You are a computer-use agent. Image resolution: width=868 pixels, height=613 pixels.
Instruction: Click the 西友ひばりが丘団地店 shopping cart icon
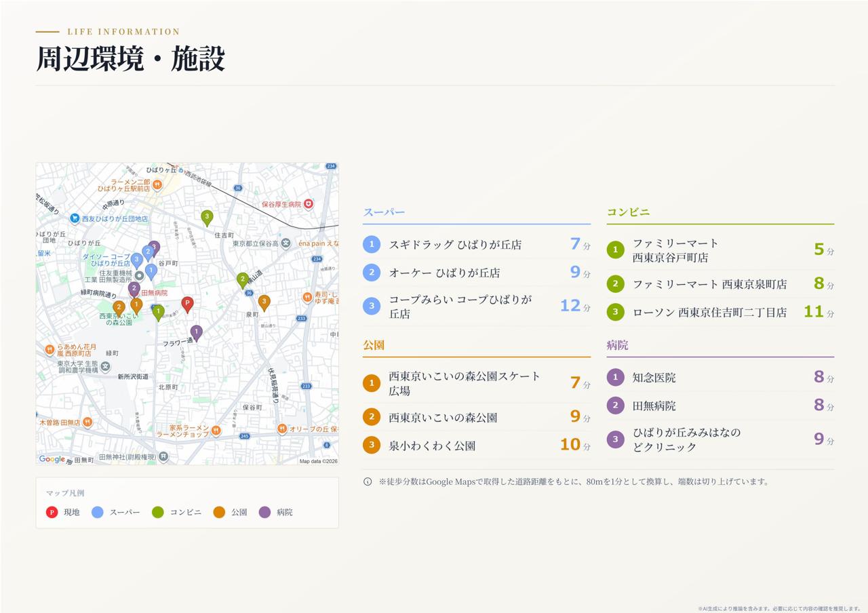(75, 218)
